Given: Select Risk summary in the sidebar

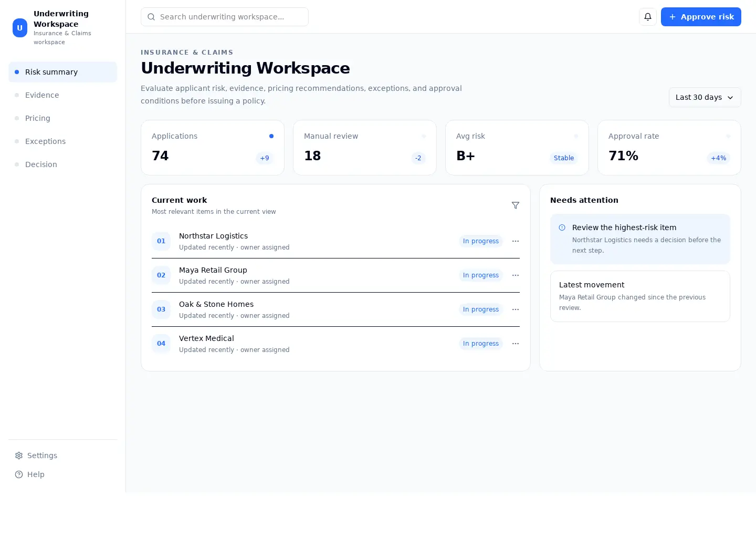Looking at the screenshot, I should click(62, 72).
